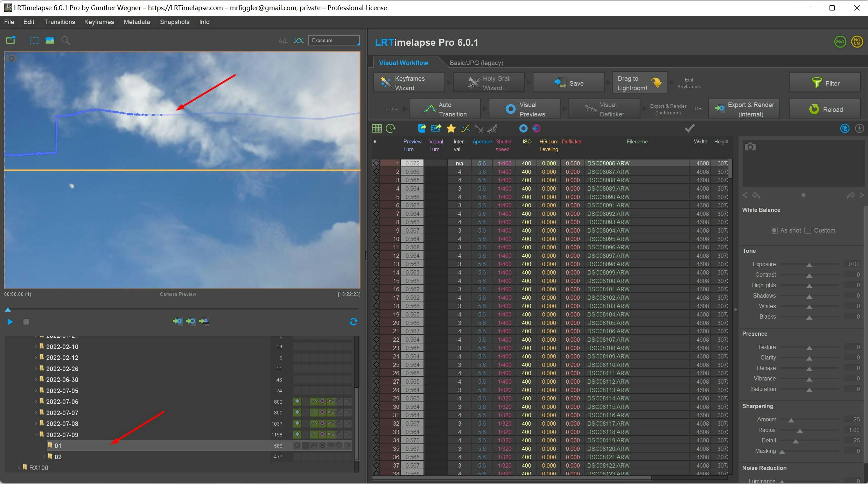The width and height of the screenshot is (868, 484).
Task: Click the Reload button
Action: click(825, 109)
